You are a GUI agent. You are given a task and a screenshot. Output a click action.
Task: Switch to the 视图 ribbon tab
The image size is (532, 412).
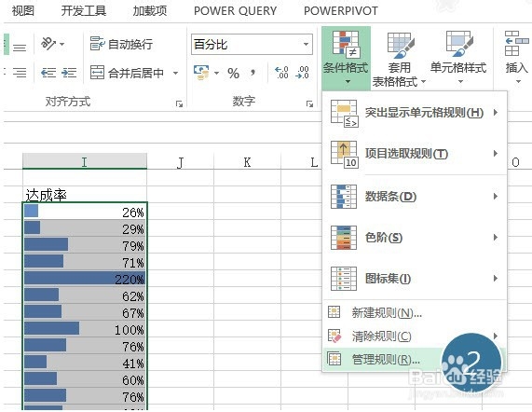23,11
